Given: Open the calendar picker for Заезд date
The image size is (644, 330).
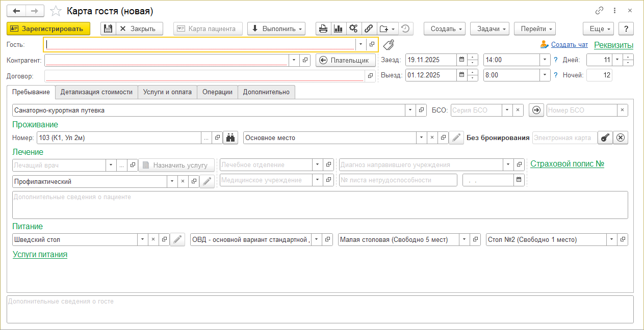Looking at the screenshot, I should tap(461, 60).
